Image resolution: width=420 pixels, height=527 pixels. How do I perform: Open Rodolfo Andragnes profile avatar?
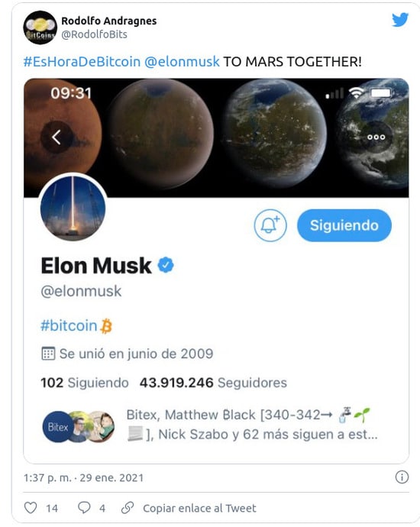click(x=40, y=27)
